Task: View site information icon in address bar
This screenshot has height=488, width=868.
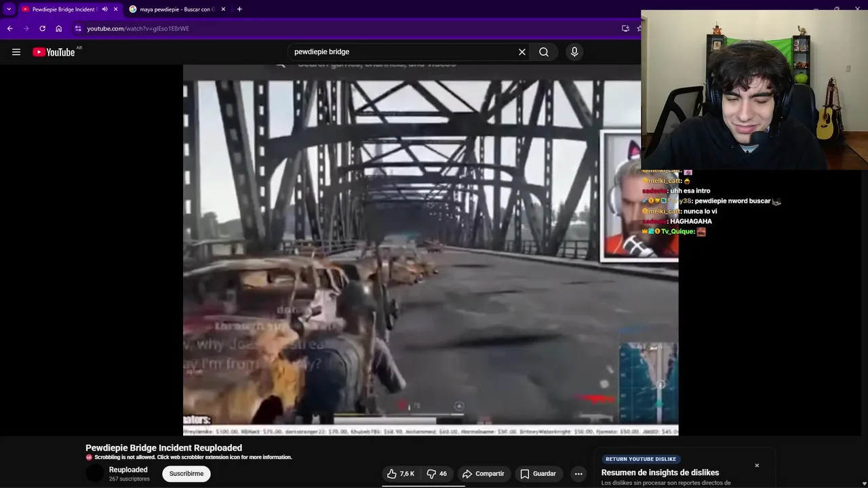Action: click(x=78, y=28)
